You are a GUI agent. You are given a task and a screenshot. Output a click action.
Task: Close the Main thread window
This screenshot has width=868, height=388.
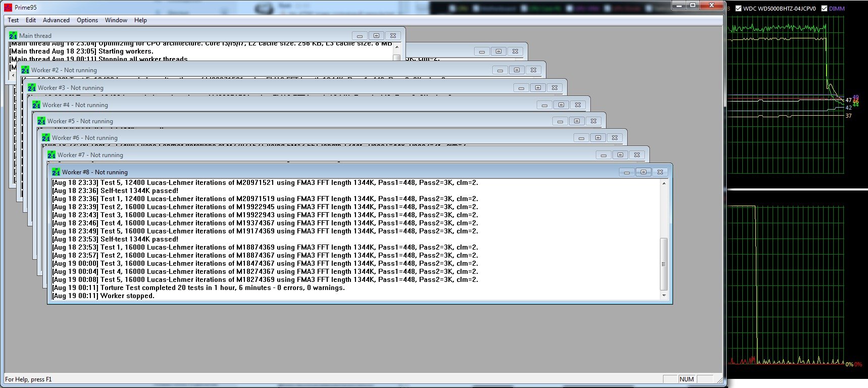coord(393,36)
